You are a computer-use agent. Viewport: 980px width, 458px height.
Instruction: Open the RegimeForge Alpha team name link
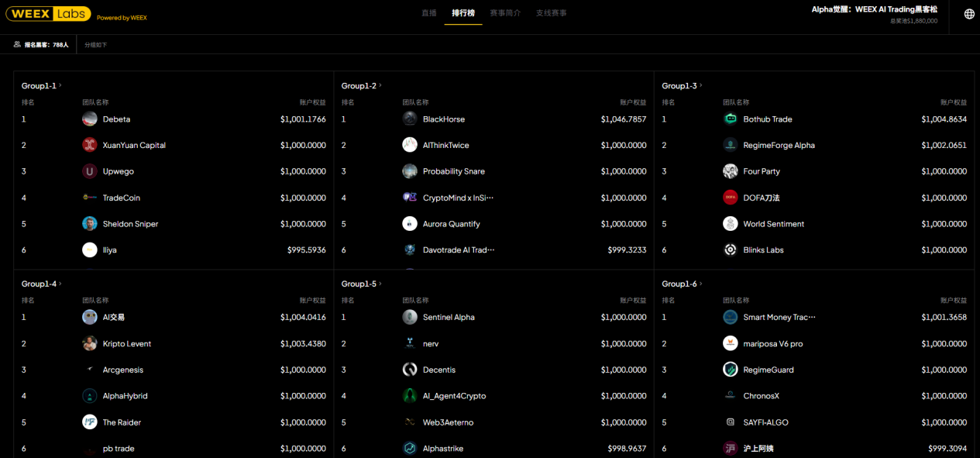pos(779,145)
